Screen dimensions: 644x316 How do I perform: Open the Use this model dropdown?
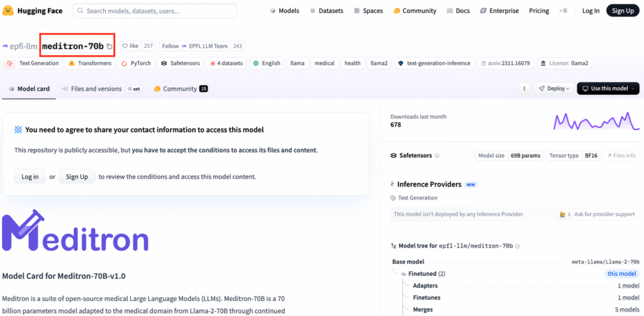pyautogui.click(x=608, y=89)
